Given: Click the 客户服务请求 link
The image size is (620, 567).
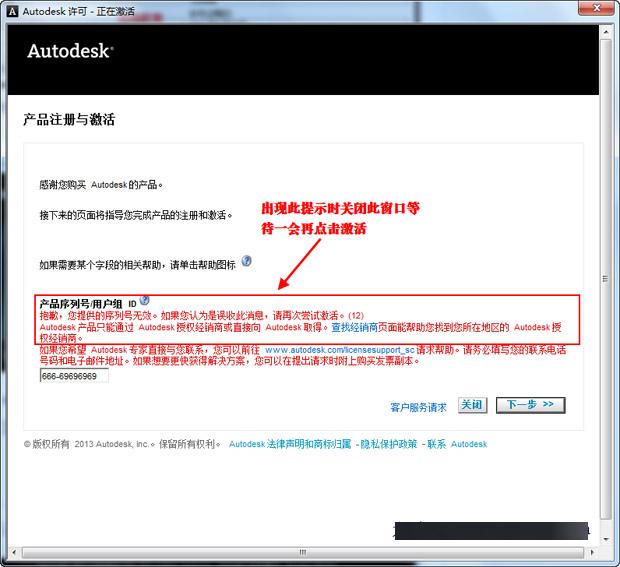Looking at the screenshot, I should [418, 407].
